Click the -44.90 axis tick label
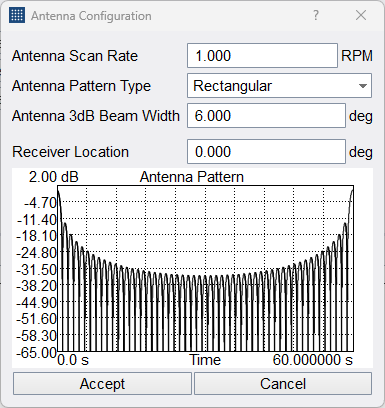 [x=36, y=303]
